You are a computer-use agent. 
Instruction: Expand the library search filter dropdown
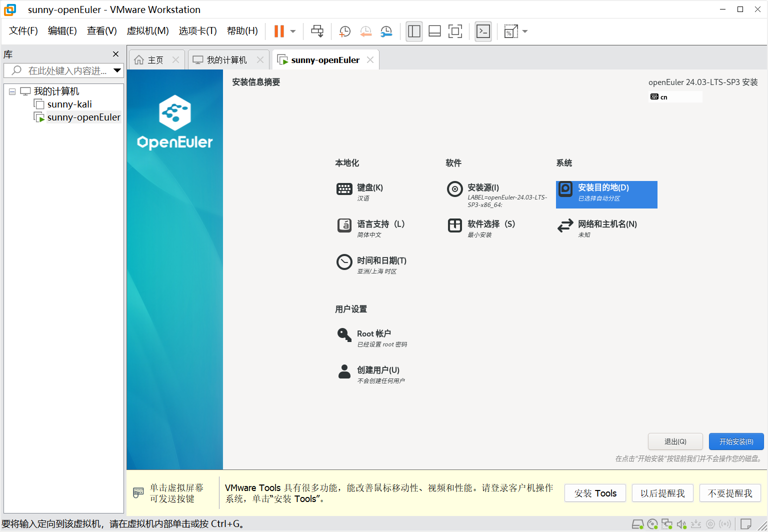pyautogui.click(x=117, y=70)
